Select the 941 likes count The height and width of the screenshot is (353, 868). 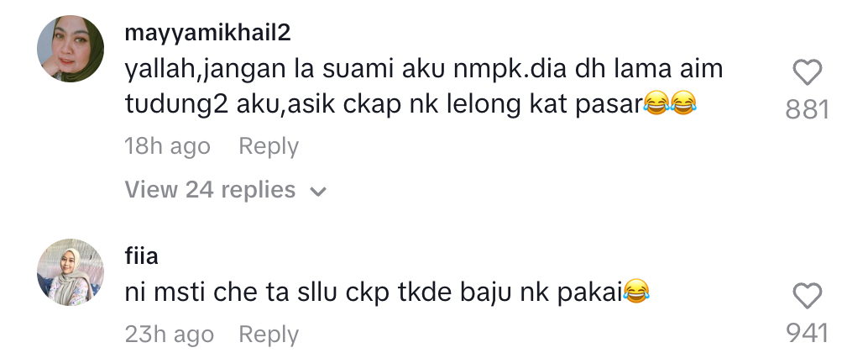coord(807,334)
